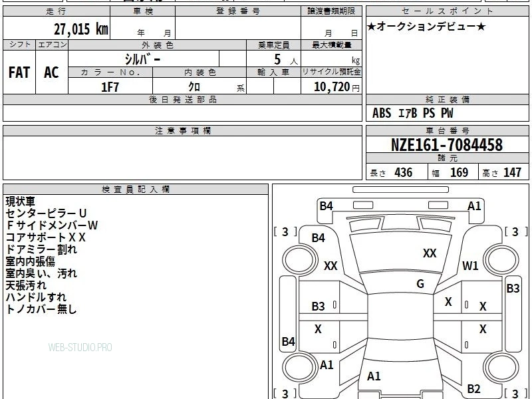Click the inspector note 現状車
532x399 pixels.
coord(21,201)
